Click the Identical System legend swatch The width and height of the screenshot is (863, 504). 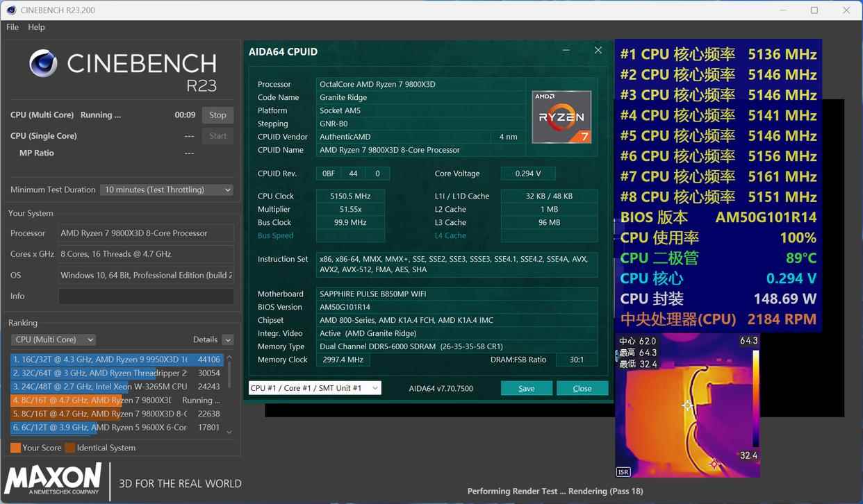69,448
